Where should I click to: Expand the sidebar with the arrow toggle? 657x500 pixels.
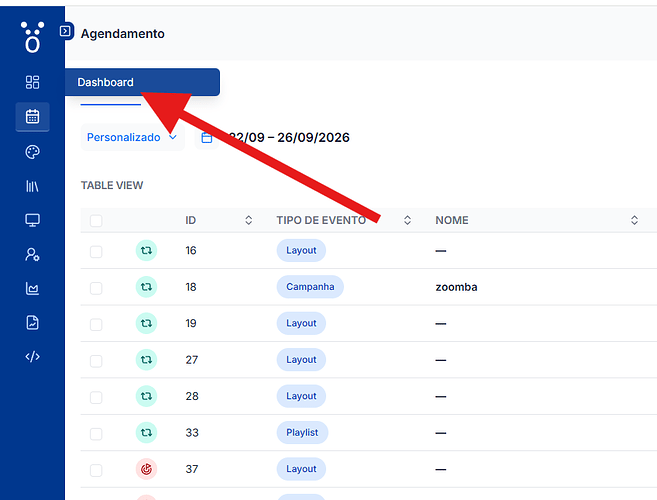pyautogui.click(x=65, y=31)
